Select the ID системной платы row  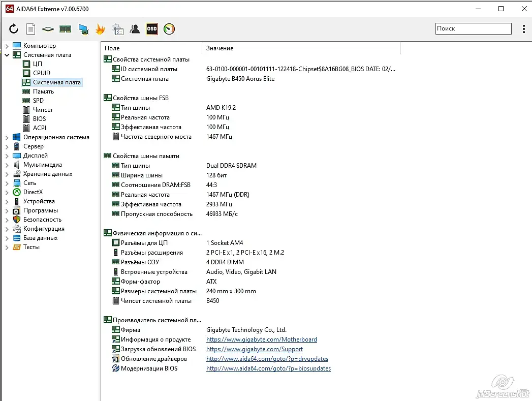(x=251, y=69)
